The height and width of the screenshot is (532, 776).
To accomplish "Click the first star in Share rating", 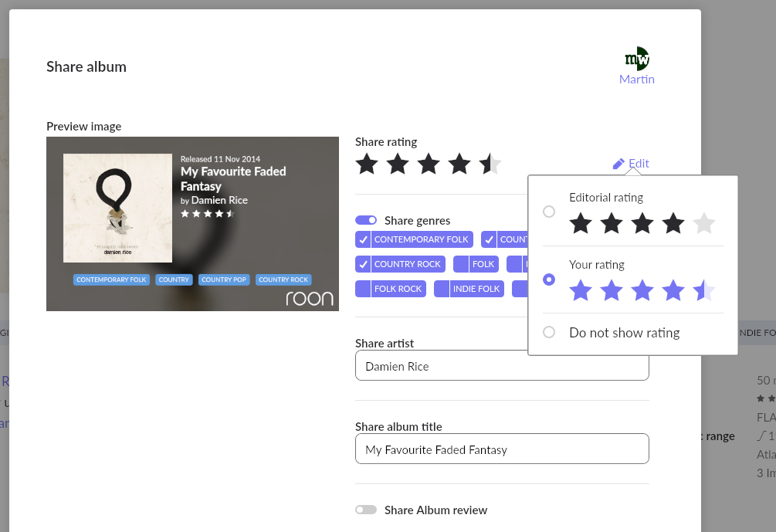I will 367,164.
